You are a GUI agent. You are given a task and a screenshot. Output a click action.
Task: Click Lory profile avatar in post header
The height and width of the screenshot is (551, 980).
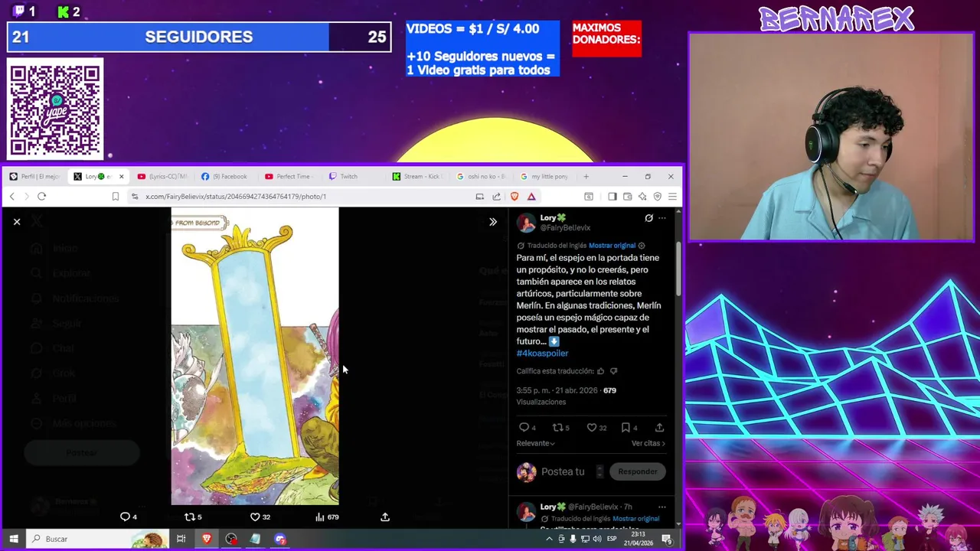click(x=526, y=223)
